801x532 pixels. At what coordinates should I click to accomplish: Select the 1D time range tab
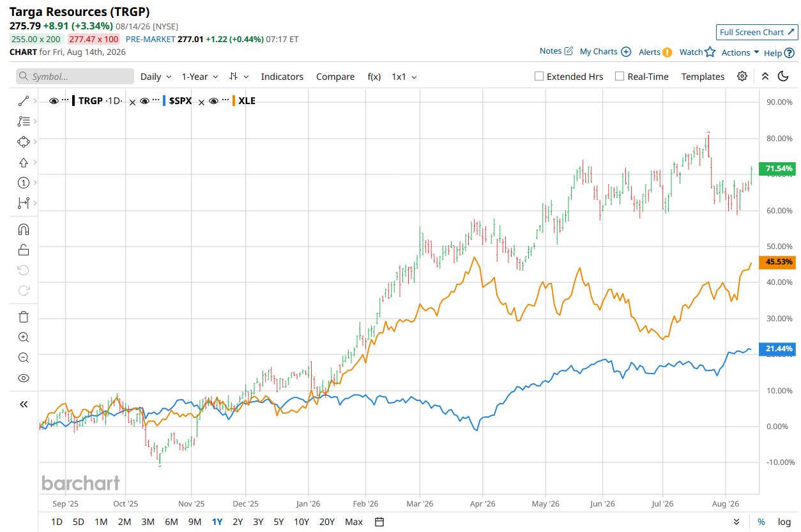pos(57,522)
